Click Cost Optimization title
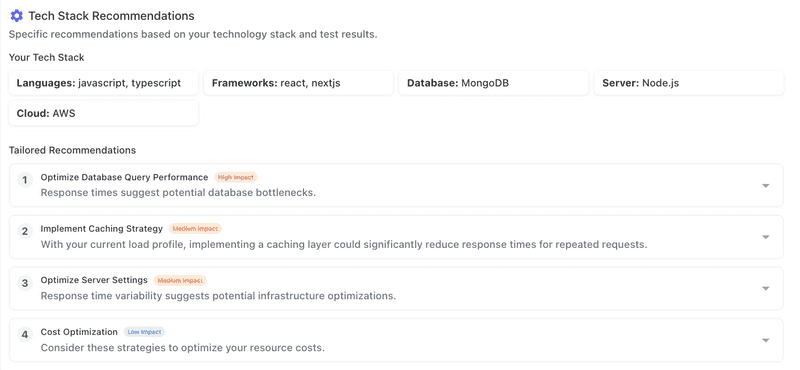 79,332
